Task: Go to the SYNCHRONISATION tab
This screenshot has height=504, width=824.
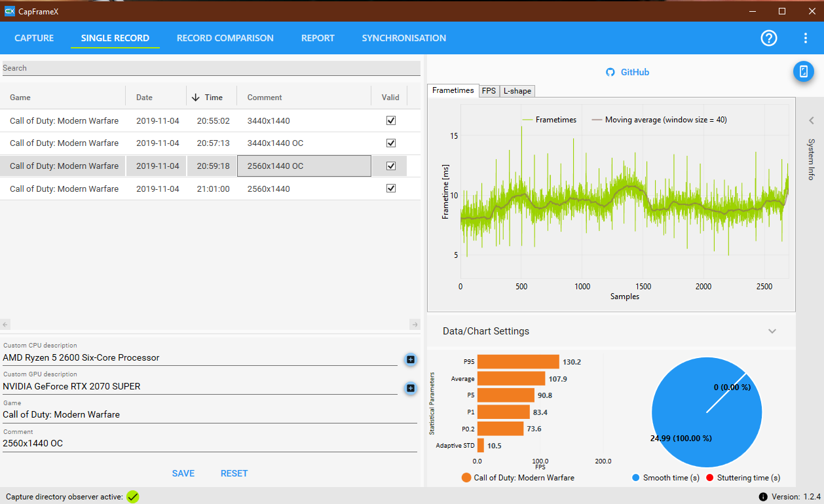Action: click(x=404, y=38)
